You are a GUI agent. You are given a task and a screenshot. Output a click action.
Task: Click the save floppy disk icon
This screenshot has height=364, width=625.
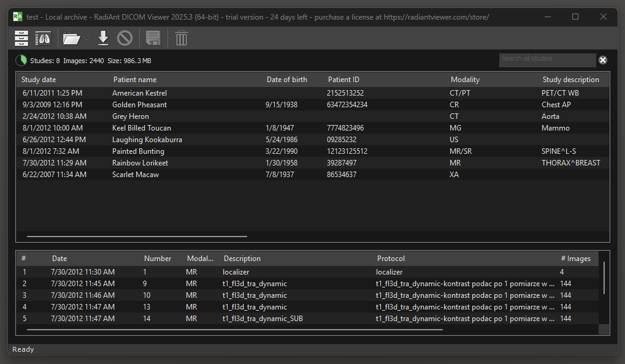click(153, 39)
